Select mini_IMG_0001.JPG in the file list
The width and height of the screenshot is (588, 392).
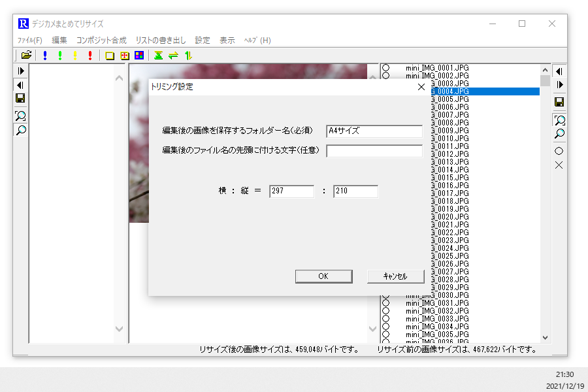437,68
